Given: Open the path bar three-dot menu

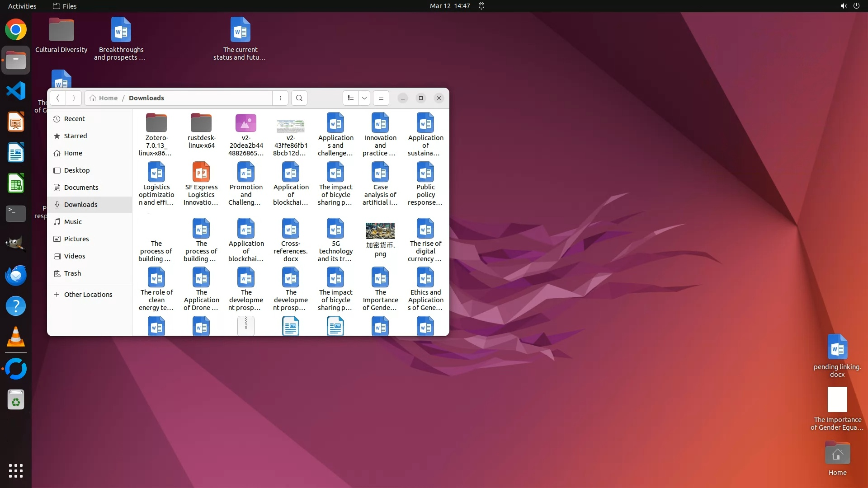Looking at the screenshot, I should pos(280,98).
